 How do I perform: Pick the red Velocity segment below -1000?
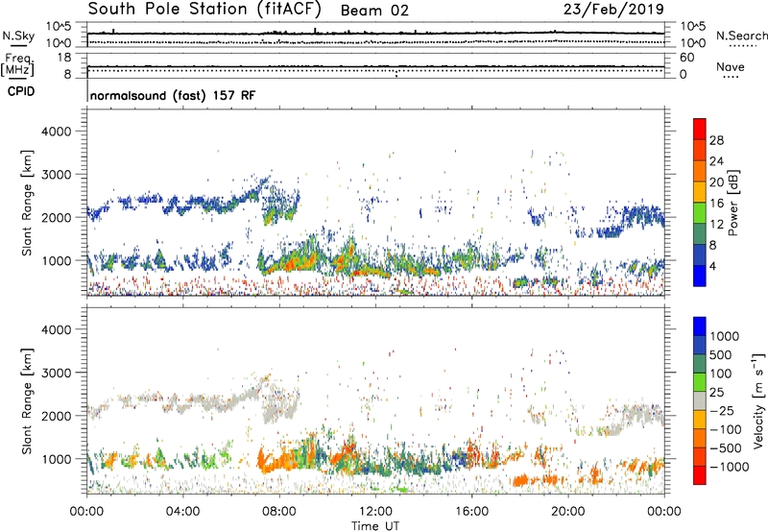click(700, 475)
